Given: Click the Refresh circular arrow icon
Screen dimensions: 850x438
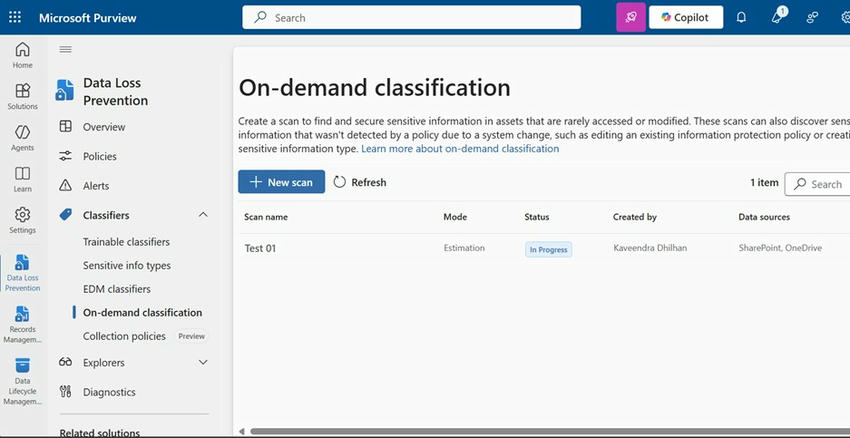Looking at the screenshot, I should click(x=339, y=182).
